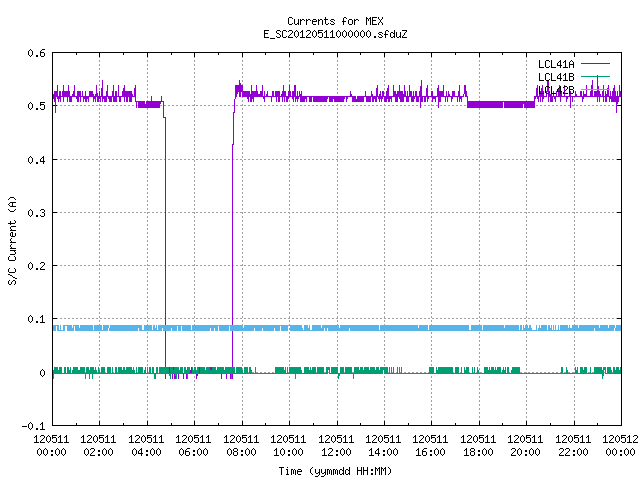The image size is (640, 480).
Task: Click the 22:00 x-axis tick label
Action: [x=573, y=452]
